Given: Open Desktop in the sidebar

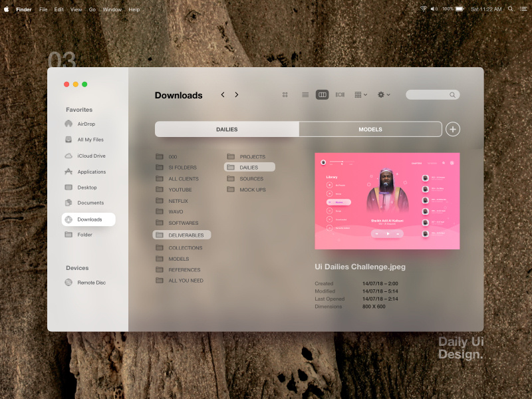Looking at the screenshot, I should pyautogui.click(x=80, y=188).
